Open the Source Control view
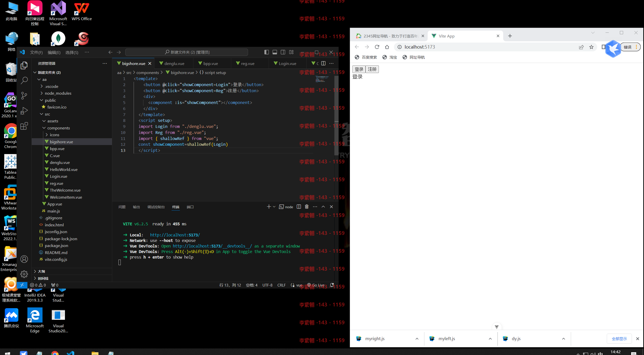The image size is (644, 355). click(24, 96)
